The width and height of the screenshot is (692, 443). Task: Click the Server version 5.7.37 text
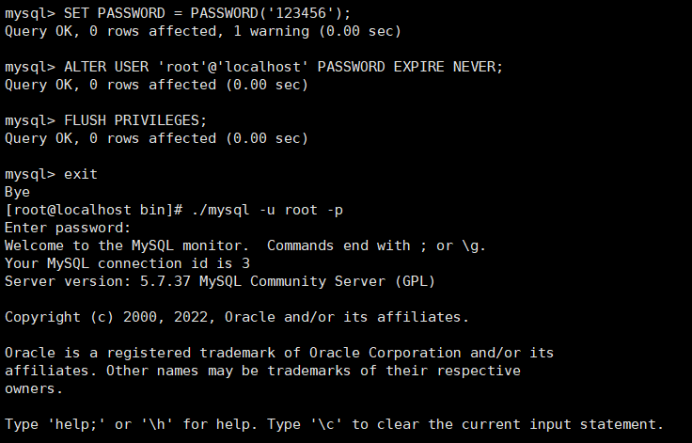tap(220, 281)
